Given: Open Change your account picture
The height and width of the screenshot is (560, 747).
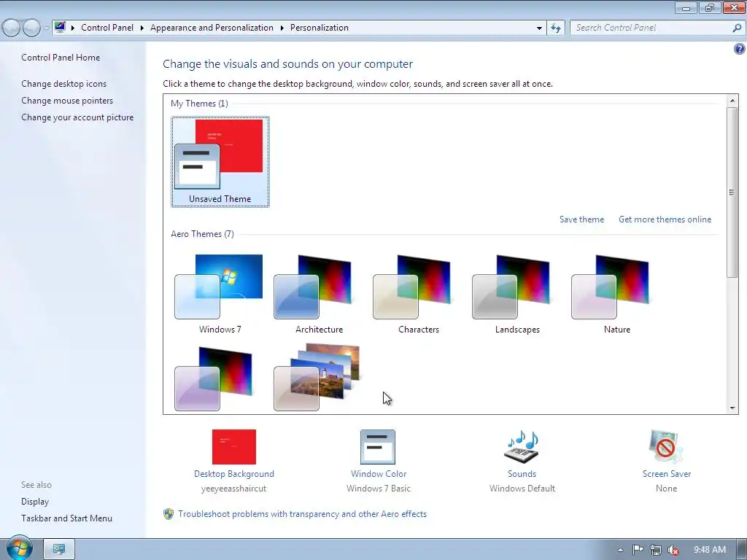Looking at the screenshot, I should pyautogui.click(x=77, y=117).
